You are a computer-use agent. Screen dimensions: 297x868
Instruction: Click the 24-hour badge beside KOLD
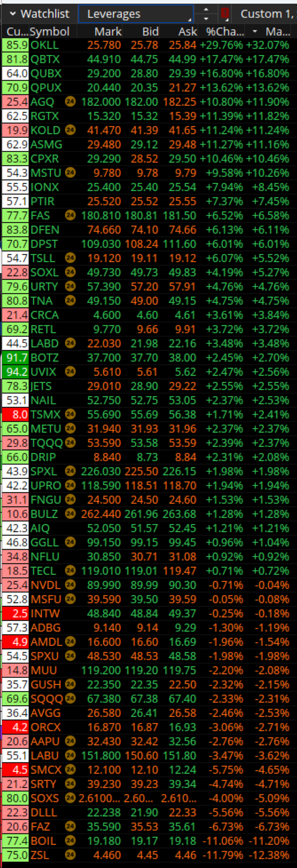[70, 130]
